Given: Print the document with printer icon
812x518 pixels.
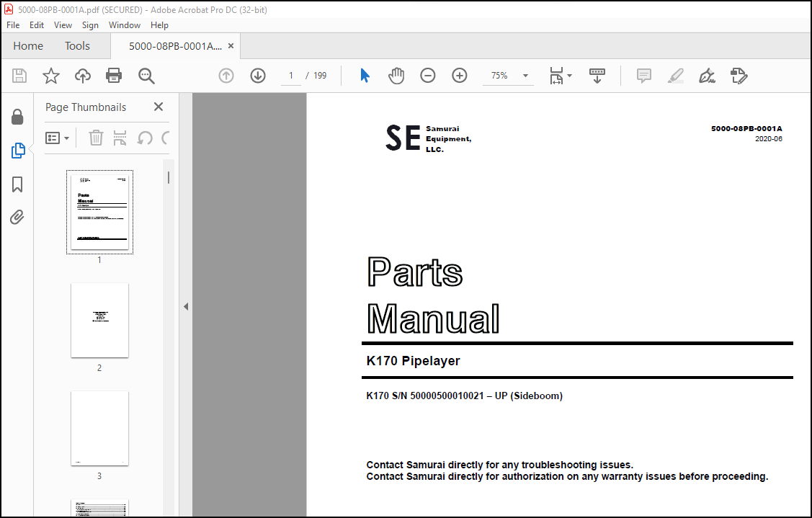Looking at the screenshot, I should point(113,76).
